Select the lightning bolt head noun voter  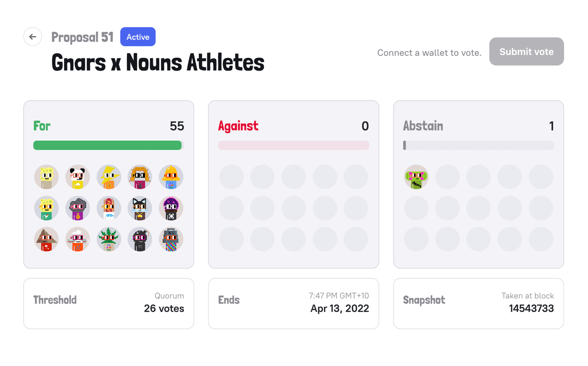tap(109, 177)
